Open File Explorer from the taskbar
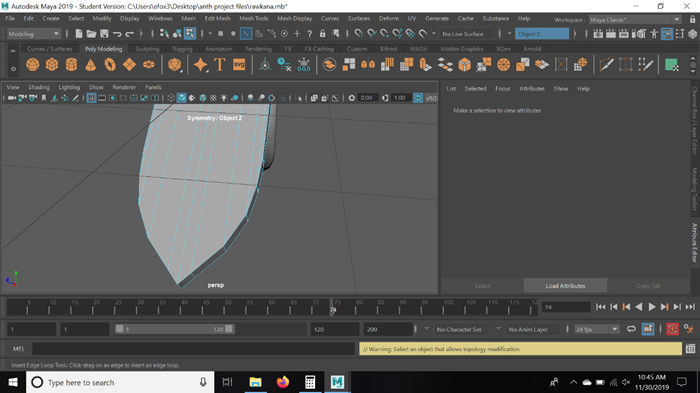The width and height of the screenshot is (700, 393). coord(255,382)
